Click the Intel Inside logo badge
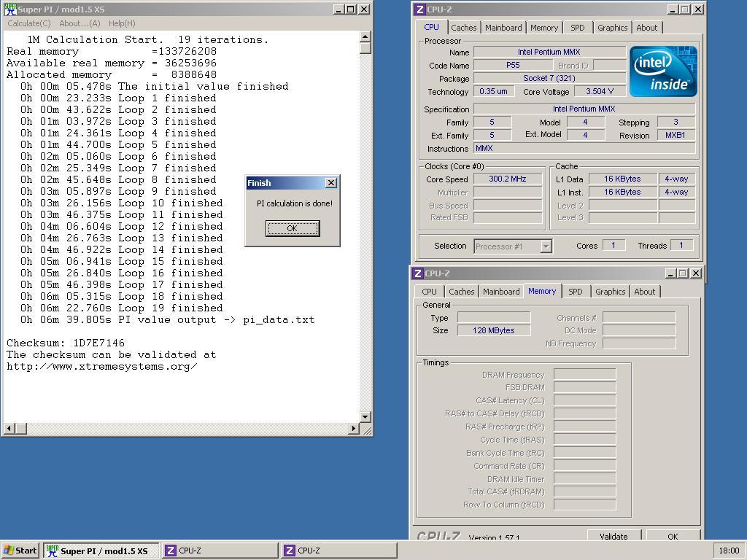The width and height of the screenshot is (747, 560). coord(663,71)
